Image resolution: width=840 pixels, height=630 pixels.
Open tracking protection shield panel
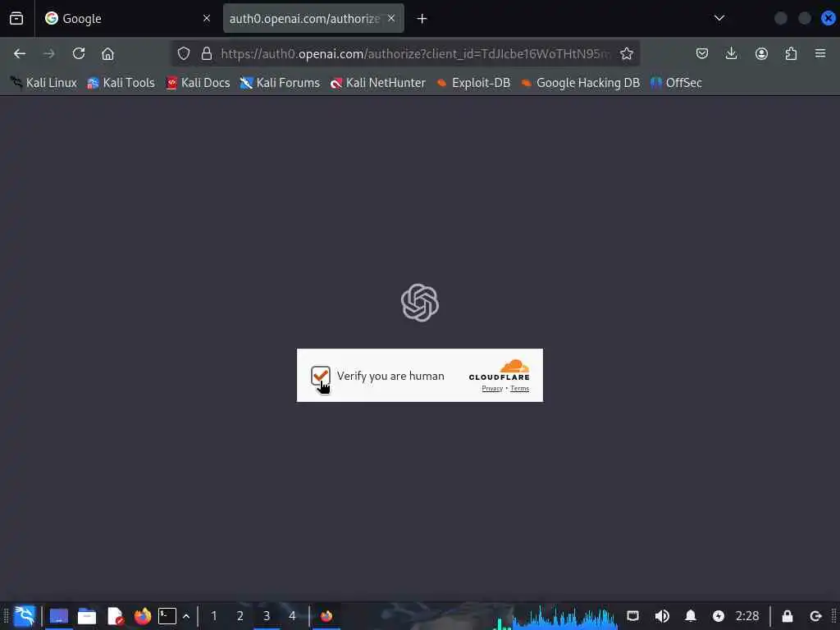[x=184, y=53]
